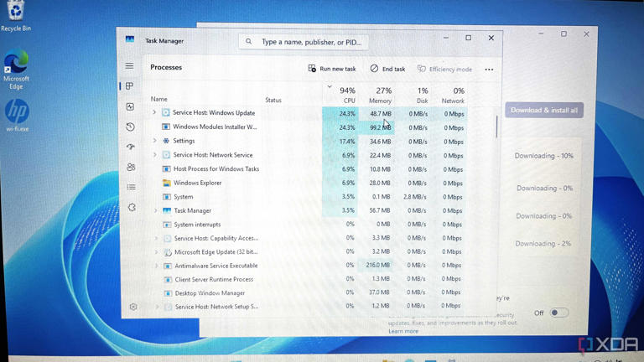Open the App history sidebar icon
The image size is (644, 362).
(x=130, y=127)
